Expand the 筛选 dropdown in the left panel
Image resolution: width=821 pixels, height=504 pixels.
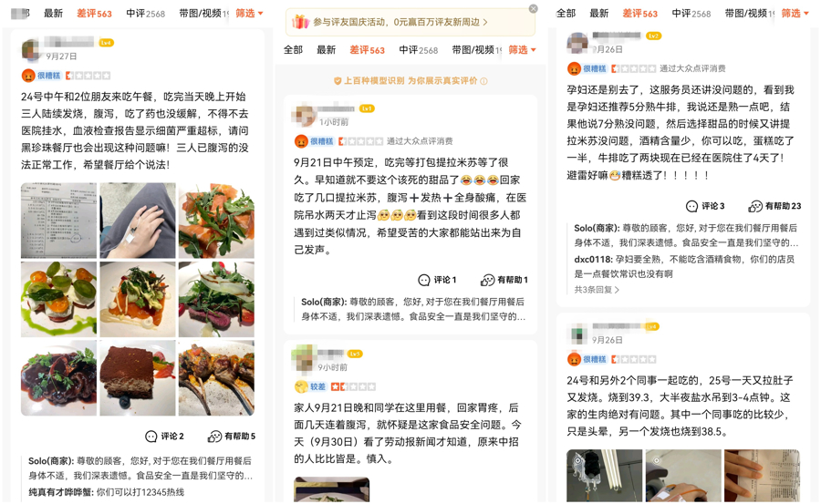[x=249, y=13]
